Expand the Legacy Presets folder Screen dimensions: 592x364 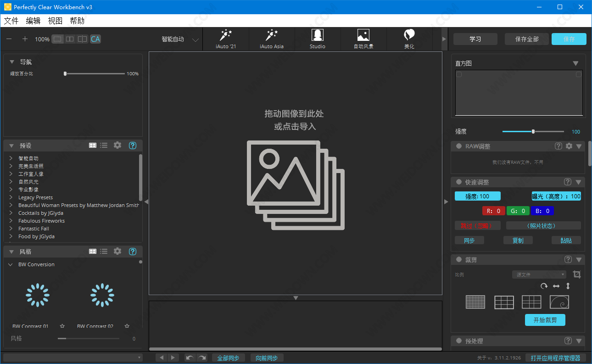(x=11, y=197)
